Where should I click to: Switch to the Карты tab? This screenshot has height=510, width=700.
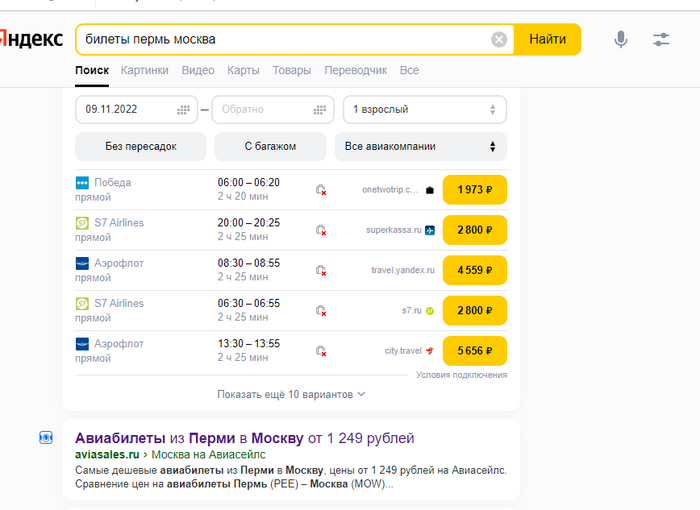click(243, 71)
